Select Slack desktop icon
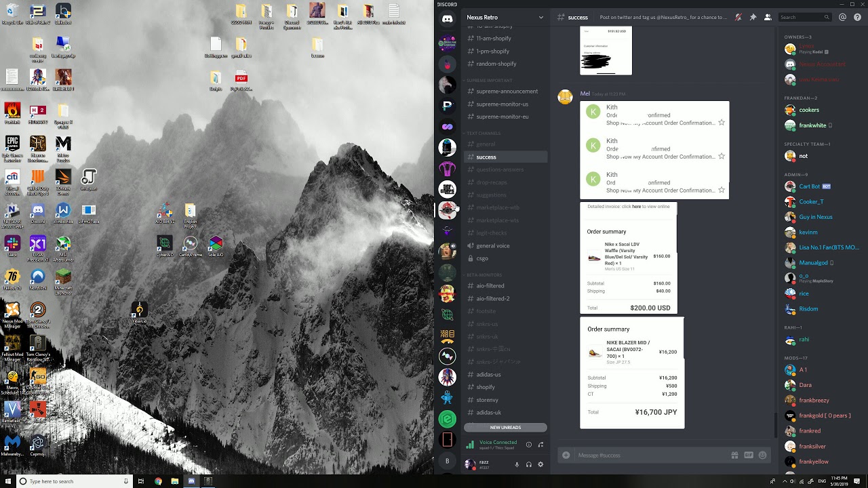 point(12,246)
